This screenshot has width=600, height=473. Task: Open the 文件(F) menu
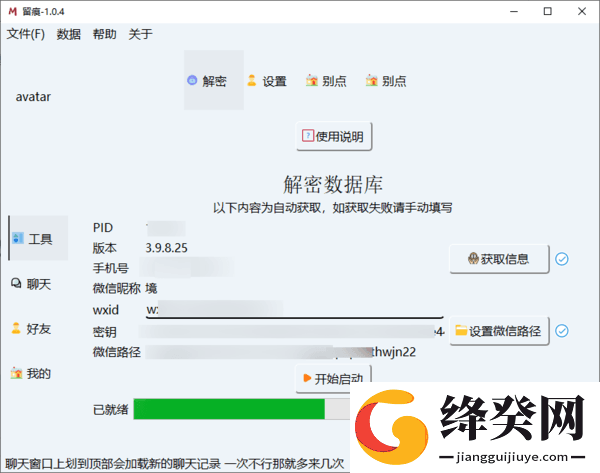[x=26, y=34]
